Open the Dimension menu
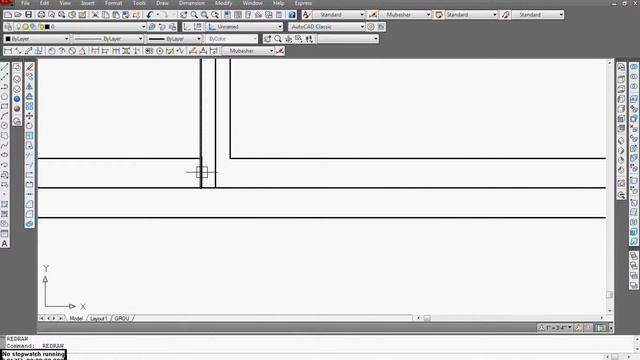 click(x=192, y=3)
